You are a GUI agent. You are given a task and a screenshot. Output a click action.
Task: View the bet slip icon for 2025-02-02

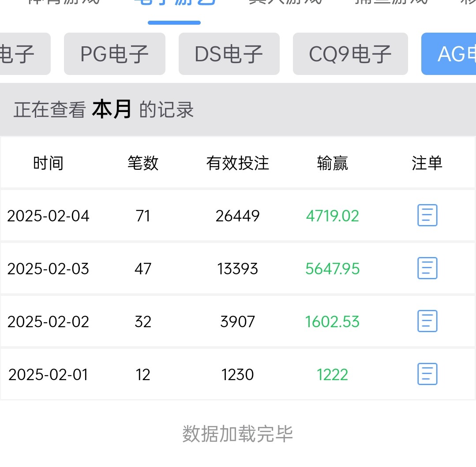point(427,321)
